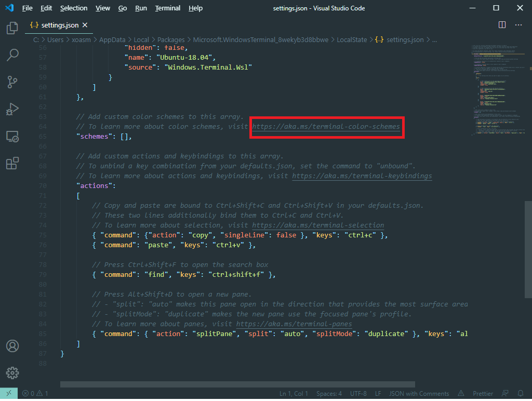Viewport: 532px width, 401px height.
Task: Click the "actions" key on line 70
Action: point(95,186)
